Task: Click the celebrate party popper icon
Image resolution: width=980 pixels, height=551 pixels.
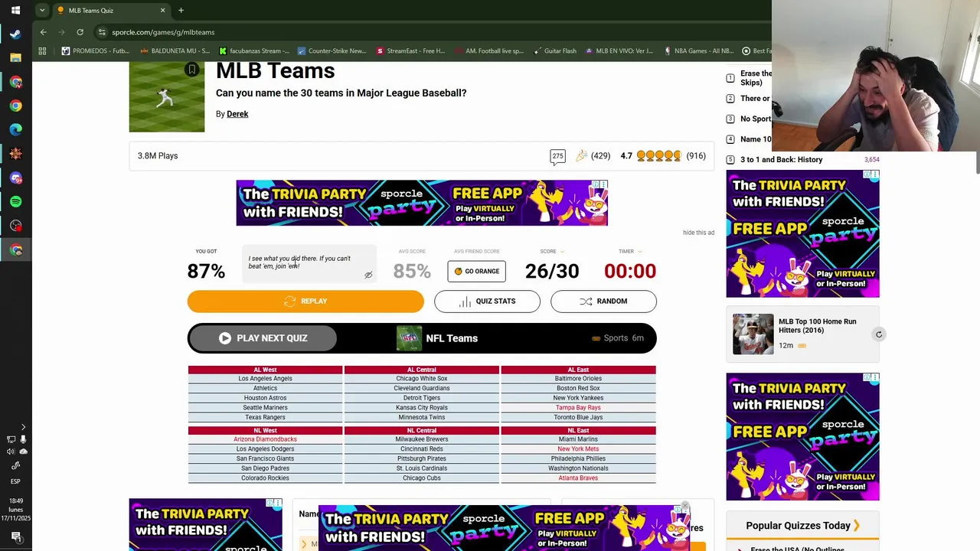Action: point(581,155)
